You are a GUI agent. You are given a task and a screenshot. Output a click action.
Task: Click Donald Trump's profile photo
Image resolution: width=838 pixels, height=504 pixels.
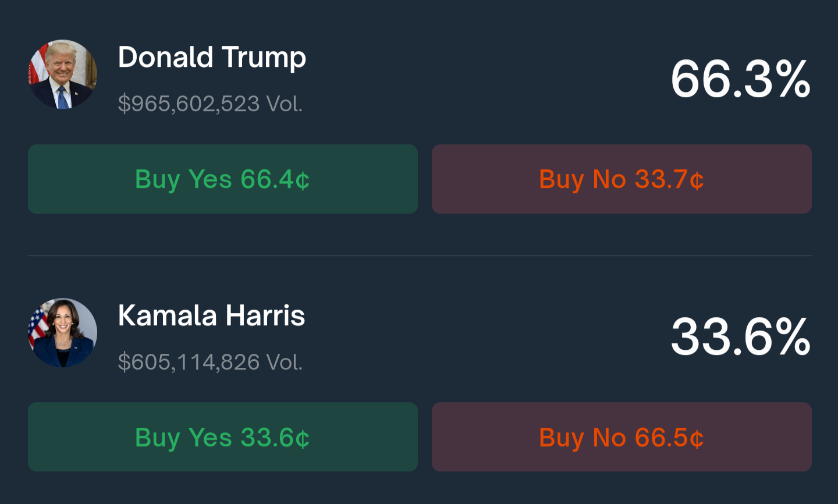(x=63, y=74)
